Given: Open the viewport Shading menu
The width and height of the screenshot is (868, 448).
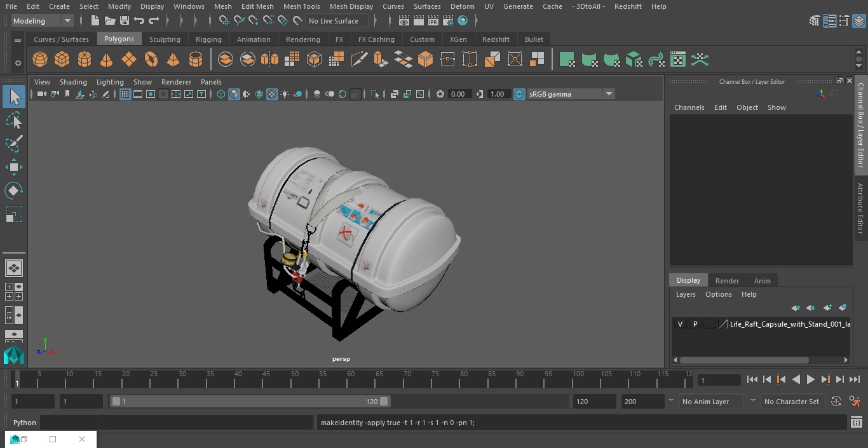Looking at the screenshot, I should pos(73,82).
